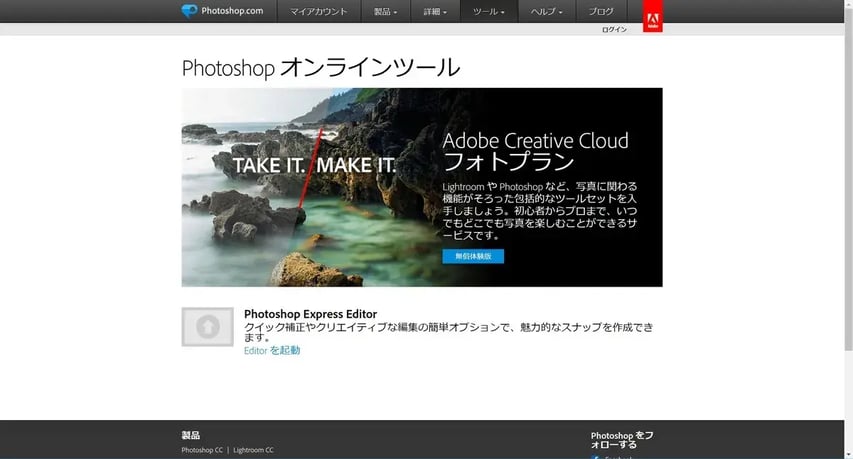
Task: Expand the 詳細 dropdown menu
Action: tap(435, 11)
